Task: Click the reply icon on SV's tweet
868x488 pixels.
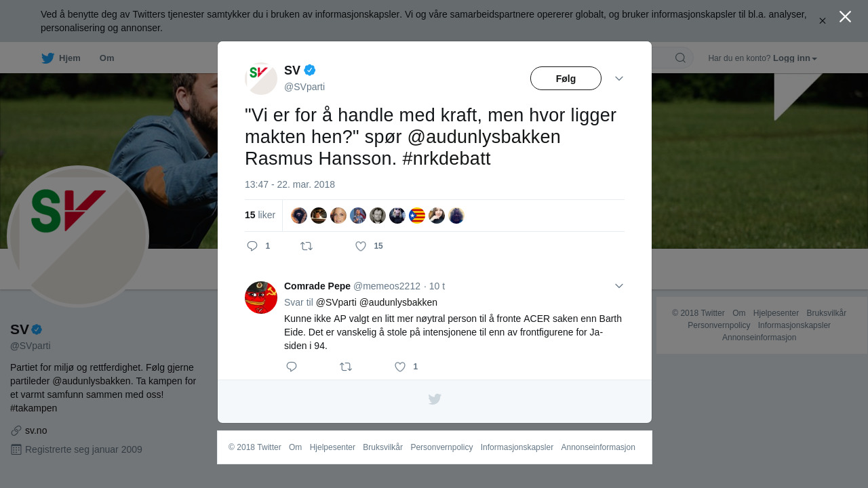Action: [x=252, y=246]
